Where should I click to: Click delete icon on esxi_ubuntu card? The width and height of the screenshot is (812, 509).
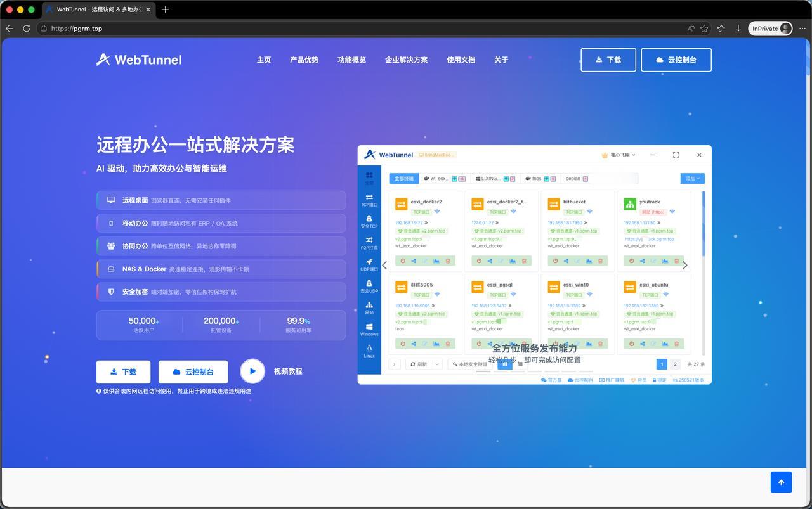coord(676,344)
